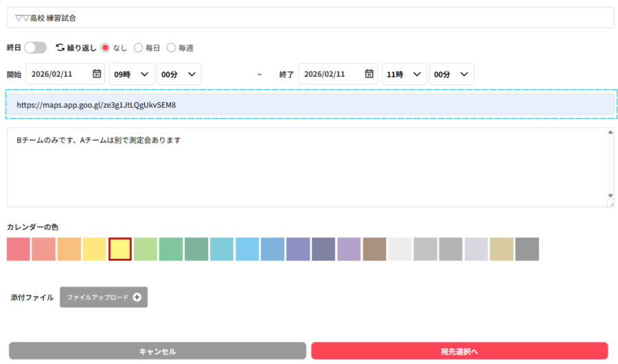This screenshot has height=364, width=618.
Task: Open the end hour 11時 dropdown
Action: [x=404, y=74]
